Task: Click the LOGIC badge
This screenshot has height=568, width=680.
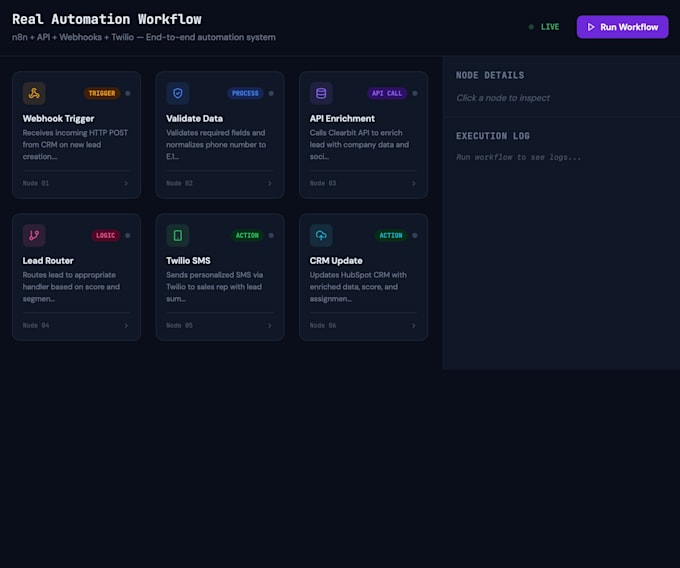Action: click(105, 235)
